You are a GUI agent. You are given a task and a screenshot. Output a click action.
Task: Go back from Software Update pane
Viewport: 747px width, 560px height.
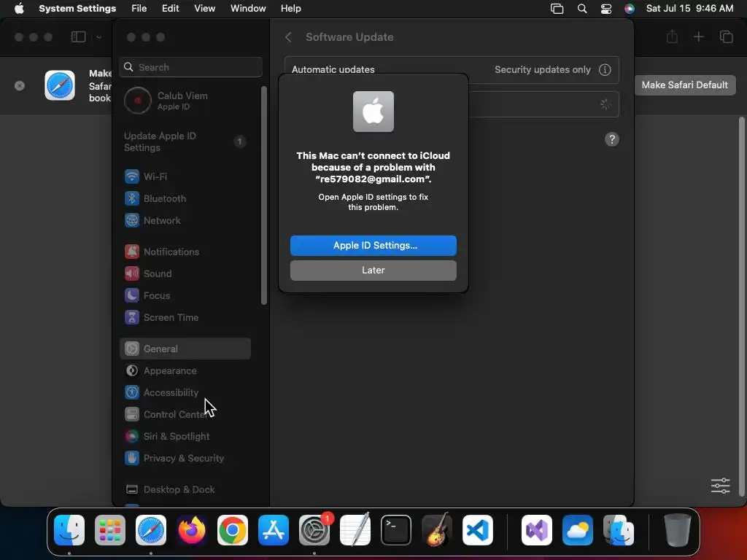[x=288, y=37]
